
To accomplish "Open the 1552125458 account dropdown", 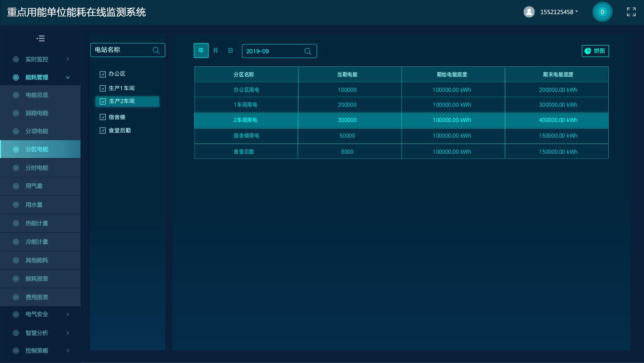I will [559, 12].
